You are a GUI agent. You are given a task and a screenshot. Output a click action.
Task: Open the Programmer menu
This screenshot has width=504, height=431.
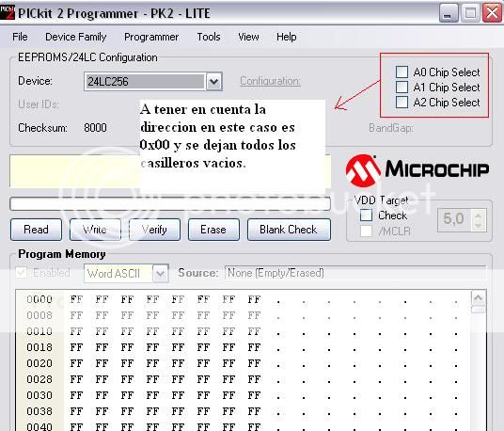pyautogui.click(x=151, y=37)
